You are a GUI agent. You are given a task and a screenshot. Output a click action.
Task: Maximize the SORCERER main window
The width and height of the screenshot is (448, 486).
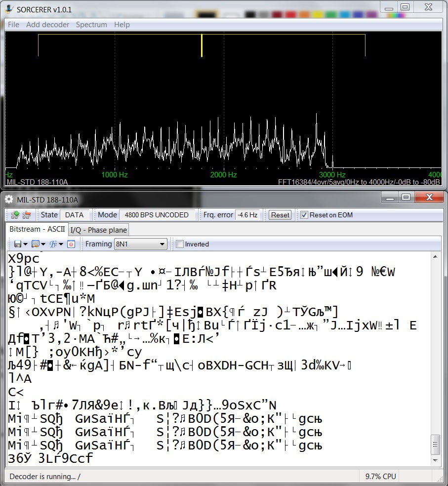pos(405,7)
